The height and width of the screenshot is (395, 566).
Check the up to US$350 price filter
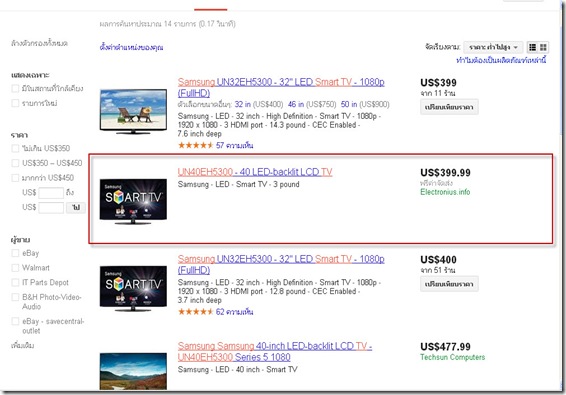(x=15, y=148)
